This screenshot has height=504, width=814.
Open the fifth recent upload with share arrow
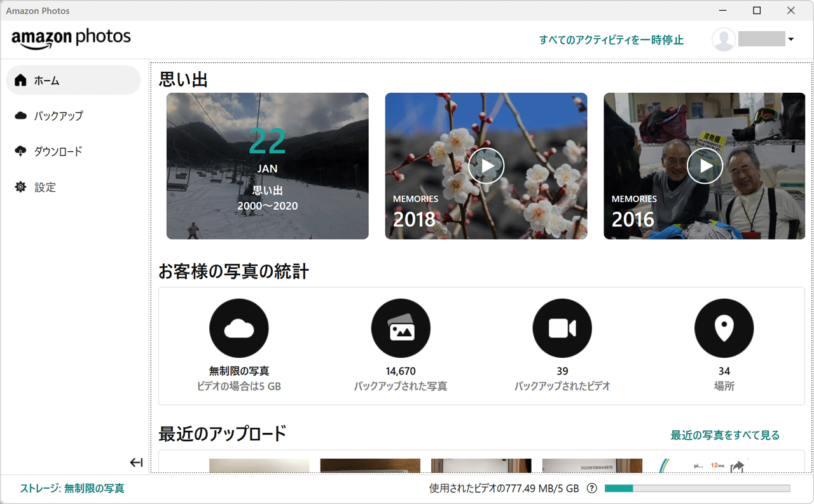[x=703, y=466]
